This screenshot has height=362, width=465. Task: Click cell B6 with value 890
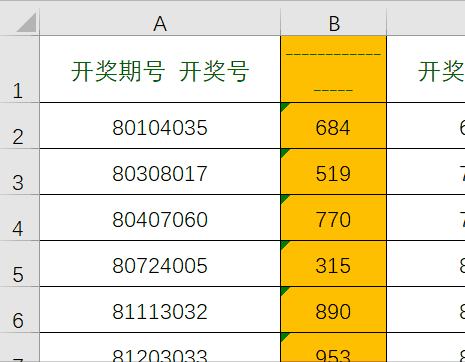334,310
